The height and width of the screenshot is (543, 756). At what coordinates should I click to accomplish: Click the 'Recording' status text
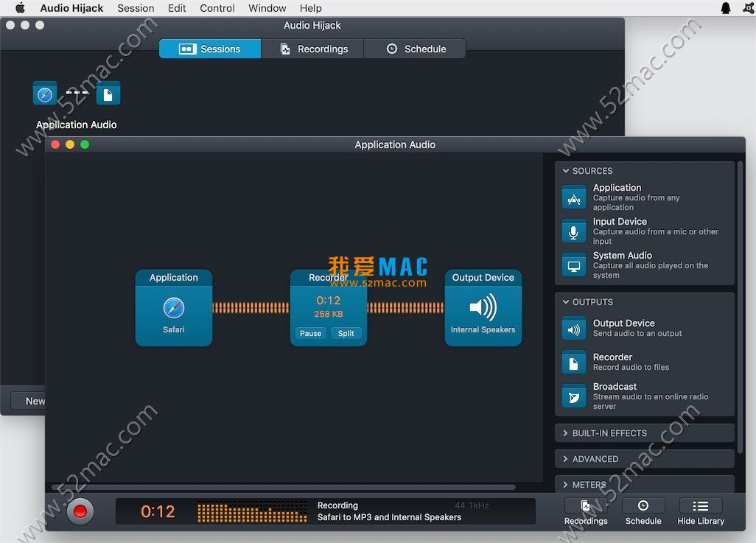(x=337, y=505)
